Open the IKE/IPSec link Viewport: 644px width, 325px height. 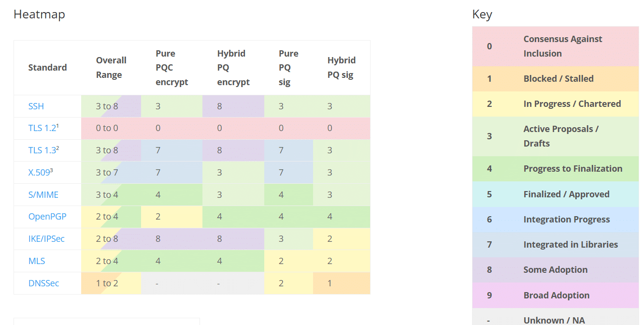(x=46, y=239)
